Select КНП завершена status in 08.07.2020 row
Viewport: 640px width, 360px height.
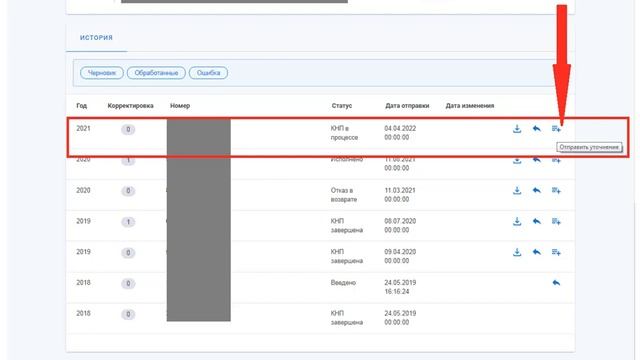click(x=347, y=226)
